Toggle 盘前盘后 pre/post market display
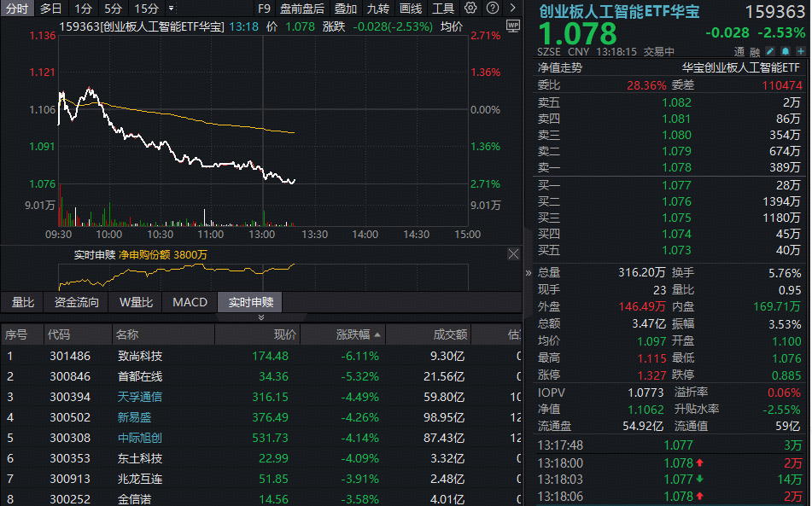Viewport: 812px width, 506px height. pos(304,8)
